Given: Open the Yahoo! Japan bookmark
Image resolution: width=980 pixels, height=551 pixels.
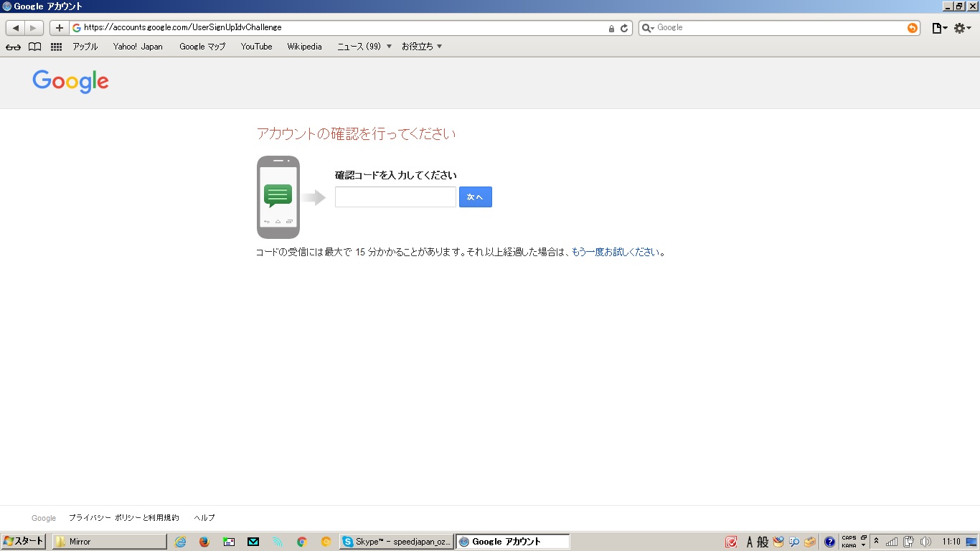Looking at the screenshot, I should point(138,47).
